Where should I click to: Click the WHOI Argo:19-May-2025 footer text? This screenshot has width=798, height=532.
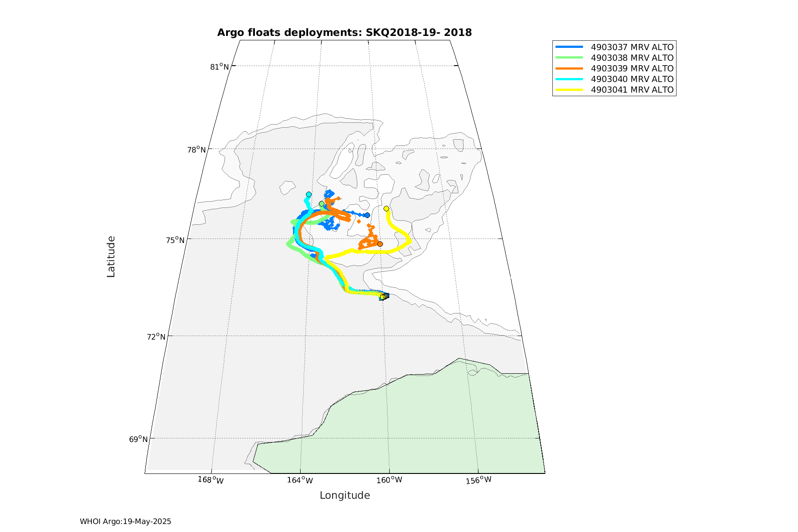pos(125,521)
